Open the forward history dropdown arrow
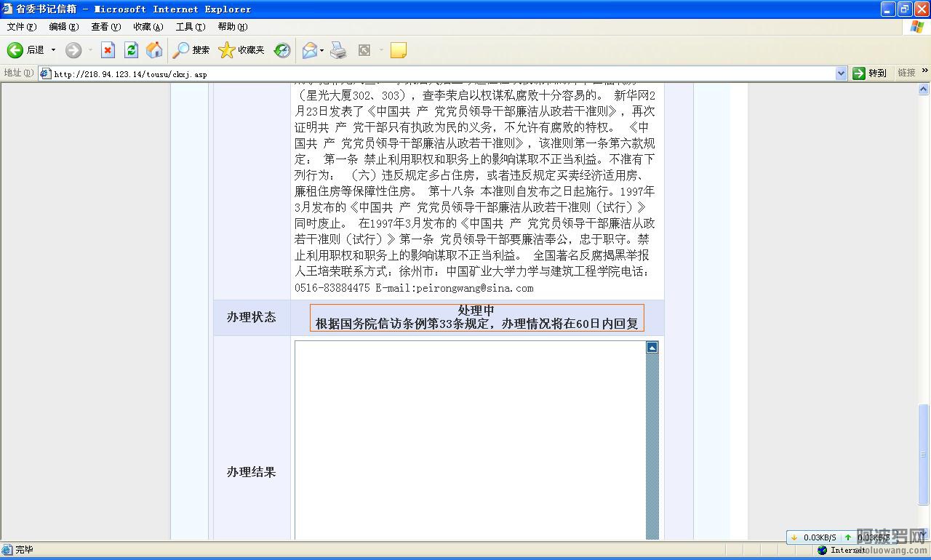Image resolution: width=931 pixels, height=560 pixels. coord(90,50)
